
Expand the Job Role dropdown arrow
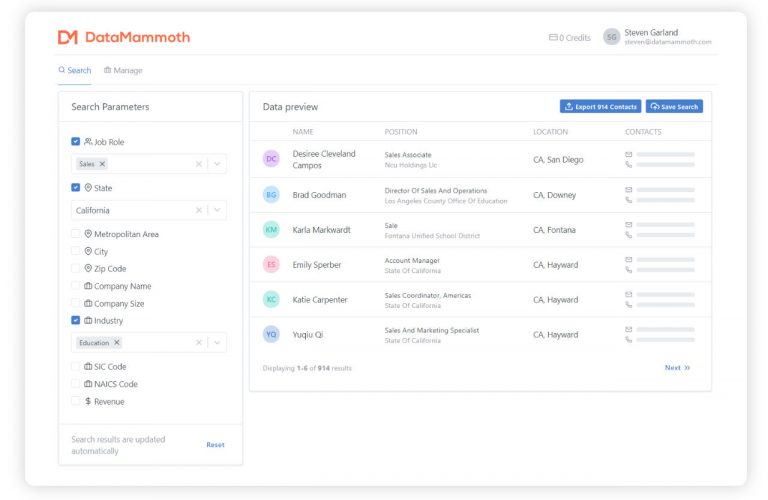pos(218,164)
